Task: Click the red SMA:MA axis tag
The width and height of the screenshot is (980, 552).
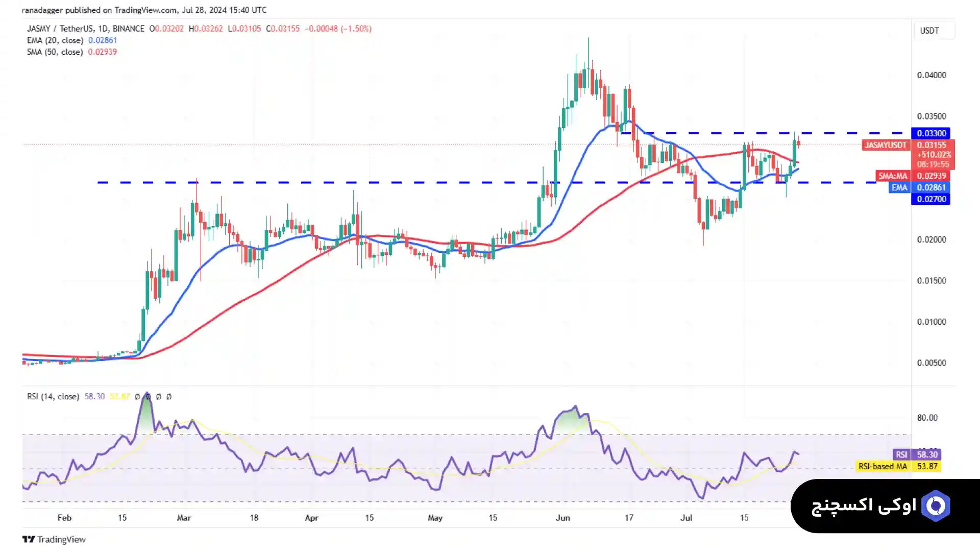Action: coord(893,176)
